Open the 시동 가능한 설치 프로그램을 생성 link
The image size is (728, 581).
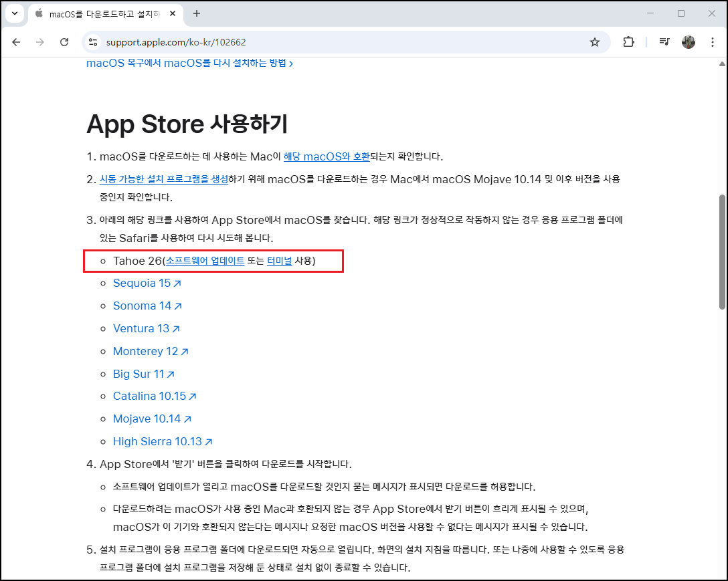164,179
